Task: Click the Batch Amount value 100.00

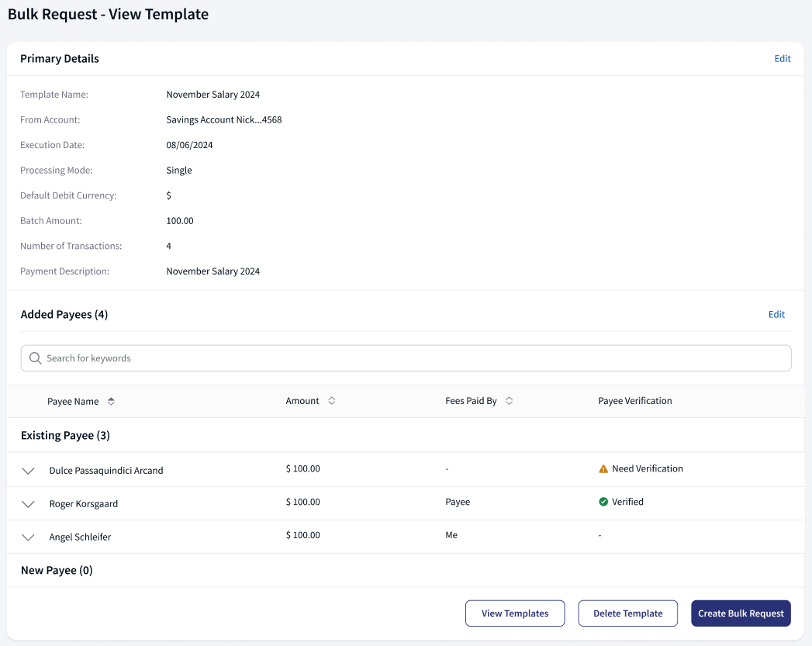Action: pos(180,220)
